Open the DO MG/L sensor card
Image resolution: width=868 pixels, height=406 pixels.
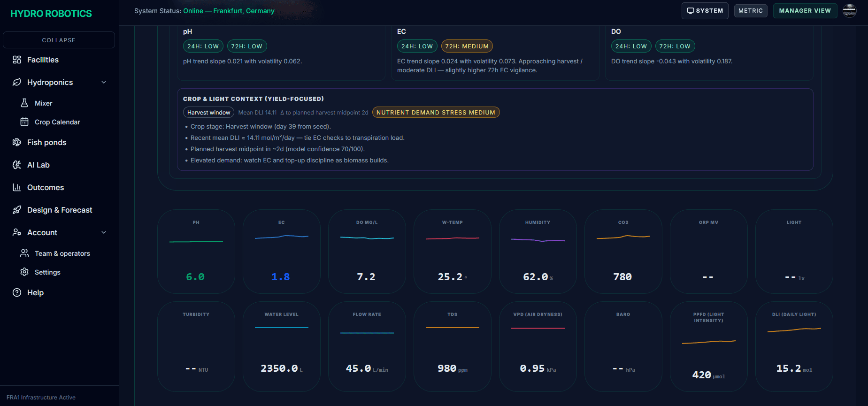367,252
